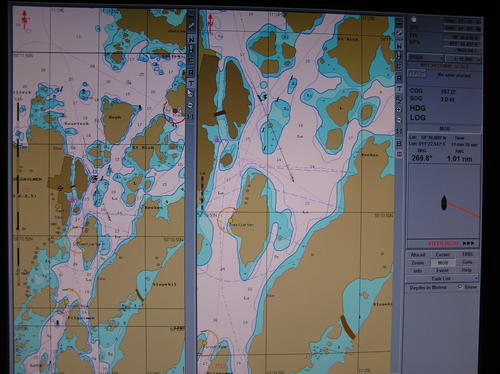The image size is (500, 374).
Task: Click the T icon in right chart toolbar
Action: [399, 89]
